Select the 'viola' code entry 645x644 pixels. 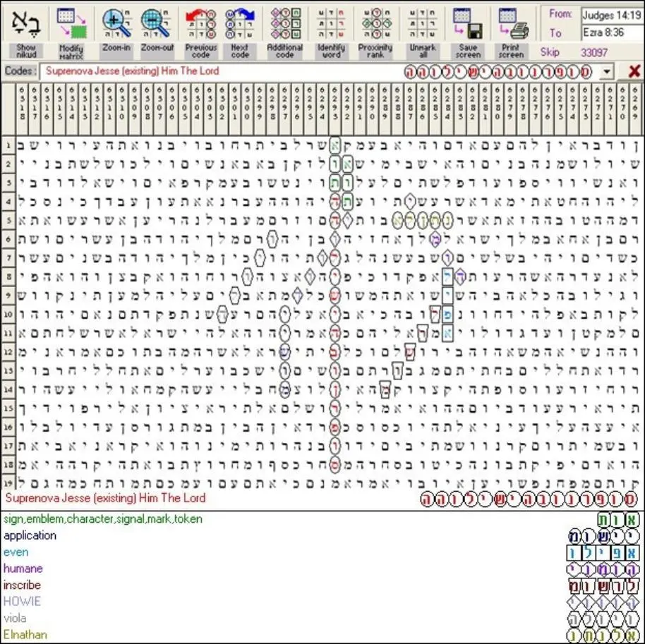click(15, 618)
